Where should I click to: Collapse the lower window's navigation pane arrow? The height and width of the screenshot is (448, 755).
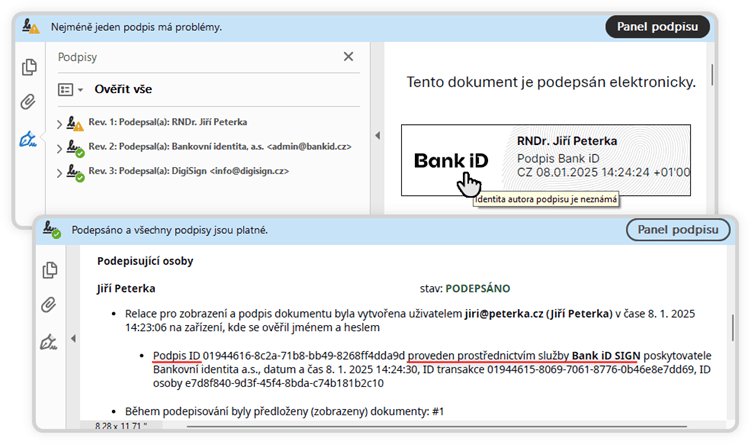coord(73,339)
